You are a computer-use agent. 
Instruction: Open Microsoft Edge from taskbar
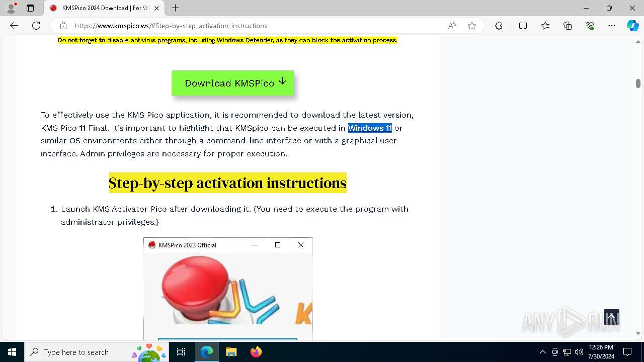[207, 352]
